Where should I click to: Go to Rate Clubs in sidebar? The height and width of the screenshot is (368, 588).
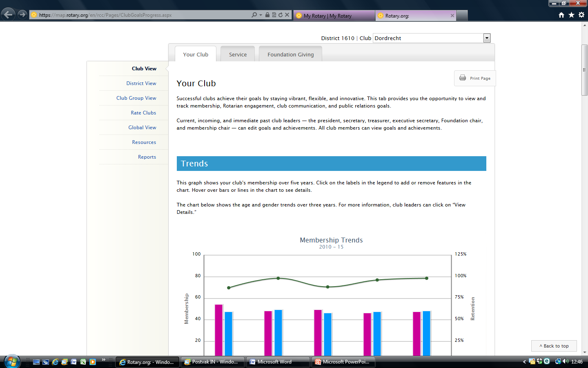pos(143,113)
